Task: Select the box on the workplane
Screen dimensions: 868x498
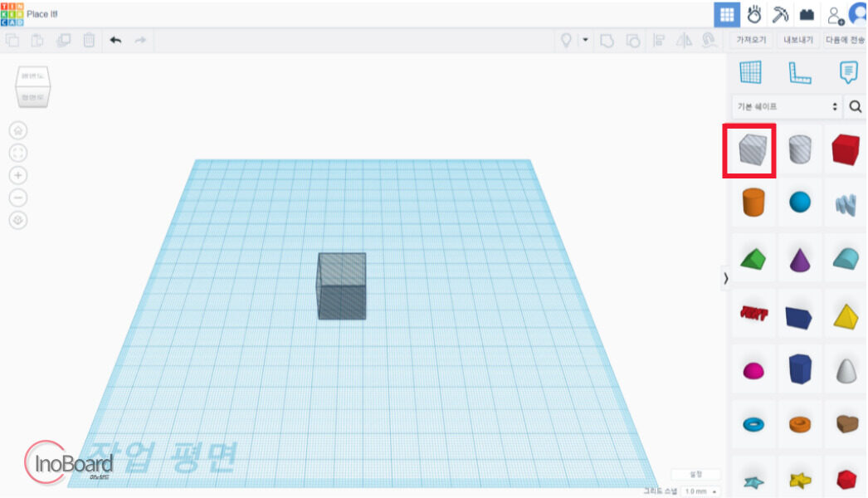Action: 342,286
